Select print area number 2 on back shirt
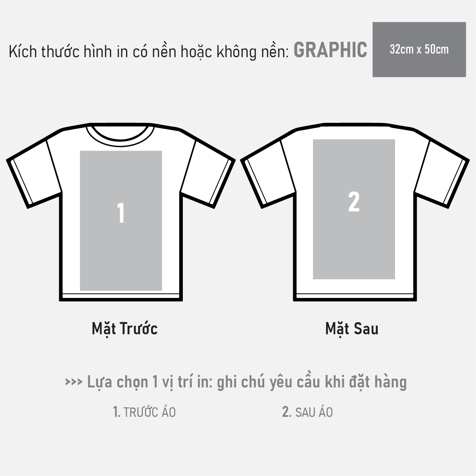This screenshot has width=476, height=476. [x=354, y=209]
